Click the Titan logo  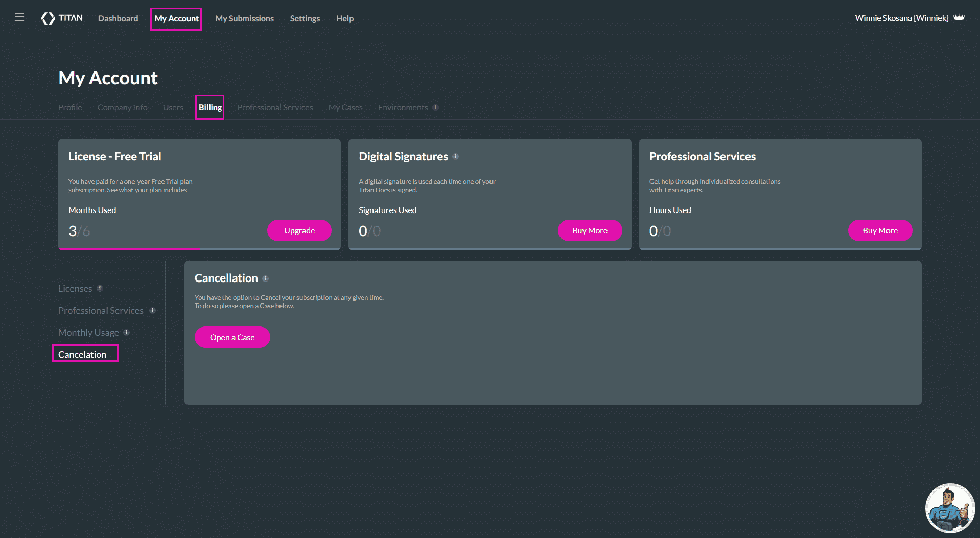click(62, 18)
